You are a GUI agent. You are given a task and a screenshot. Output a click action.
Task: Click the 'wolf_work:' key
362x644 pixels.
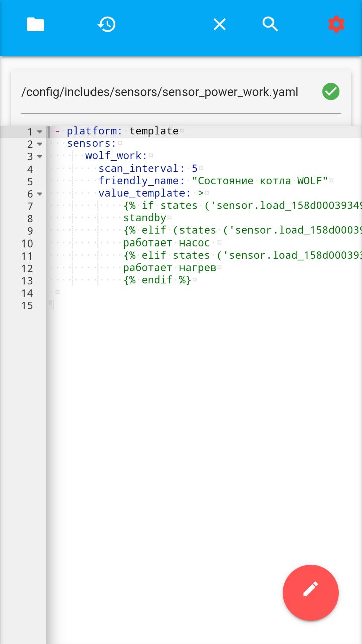click(x=116, y=156)
